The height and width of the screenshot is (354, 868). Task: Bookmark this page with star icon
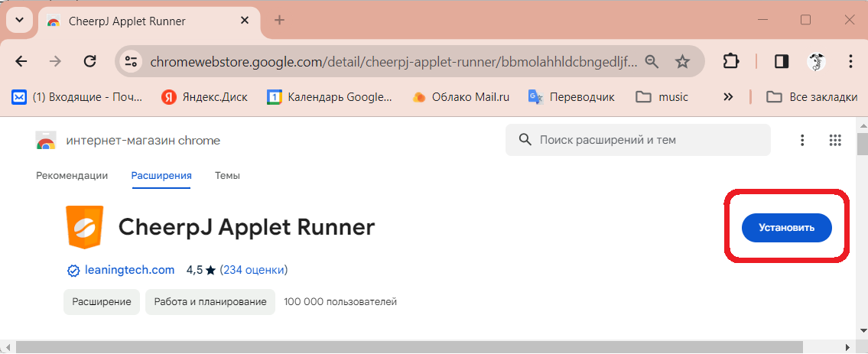(x=682, y=61)
